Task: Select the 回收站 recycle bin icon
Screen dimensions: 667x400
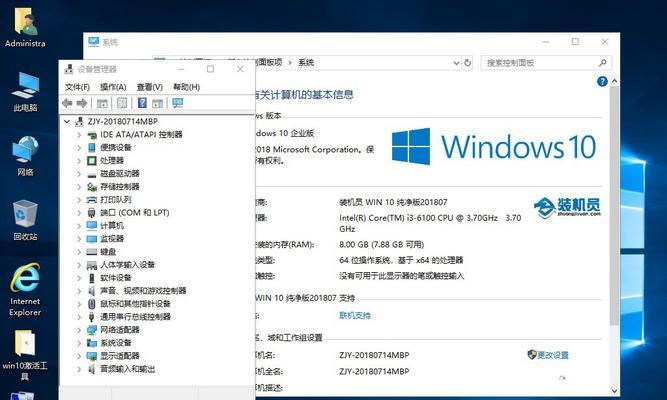Action: coord(25,220)
